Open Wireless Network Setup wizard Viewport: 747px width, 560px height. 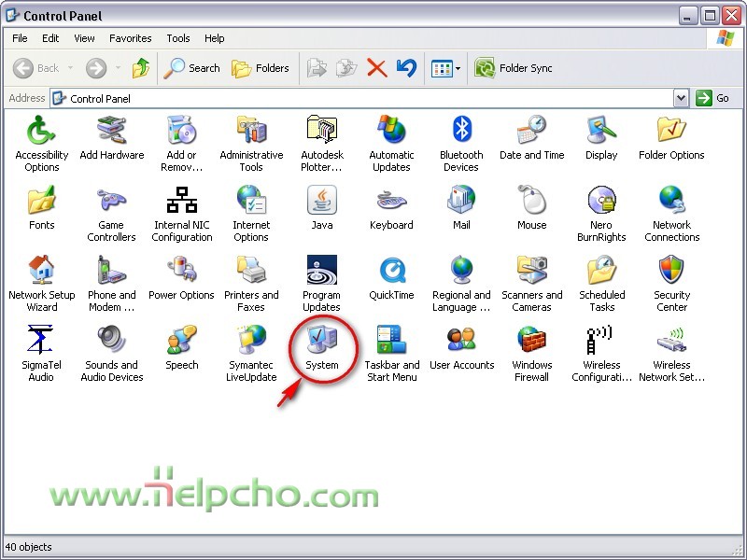click(671, 354)
